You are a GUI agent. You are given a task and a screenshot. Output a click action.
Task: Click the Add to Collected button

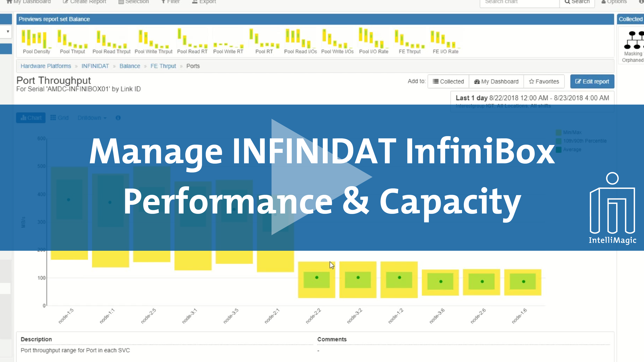(x=447, y=81)
